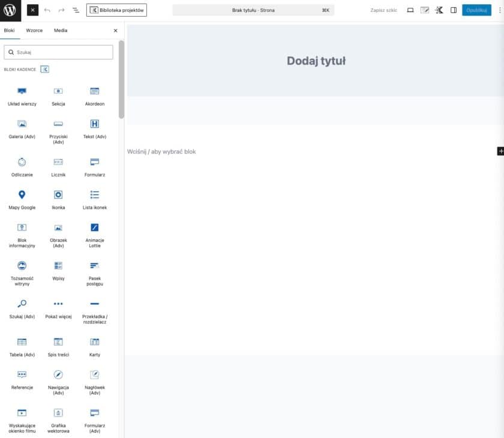This screenshot has height=438, width=504.
Task: Open the options three-dot menu
Action: [x=499, y=10]
